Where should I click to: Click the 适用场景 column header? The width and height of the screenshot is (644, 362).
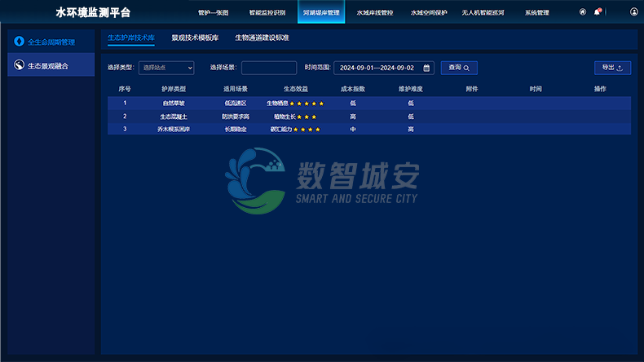coord(236,89)
